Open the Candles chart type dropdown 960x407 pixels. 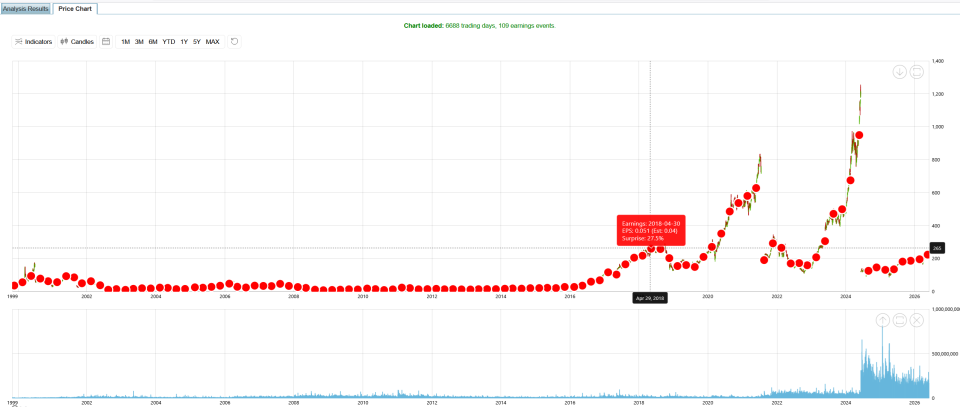click(x=77, y=42)
